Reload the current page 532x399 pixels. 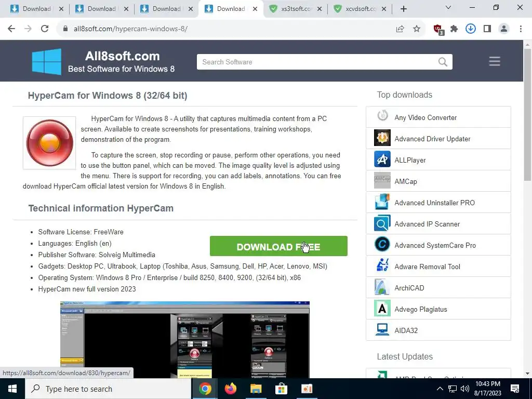45,29
